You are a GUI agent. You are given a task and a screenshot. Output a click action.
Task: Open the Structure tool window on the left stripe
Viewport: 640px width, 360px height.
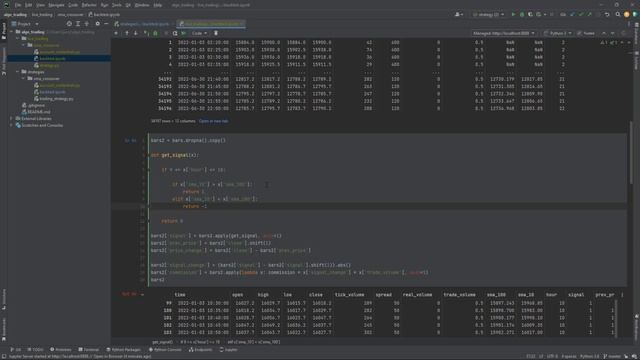coord(4,299)
